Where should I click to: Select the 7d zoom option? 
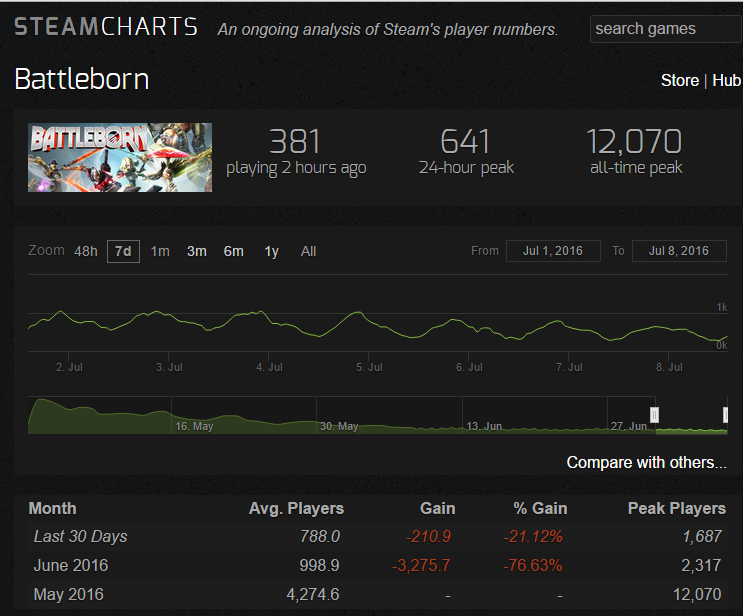pos(123,251)
